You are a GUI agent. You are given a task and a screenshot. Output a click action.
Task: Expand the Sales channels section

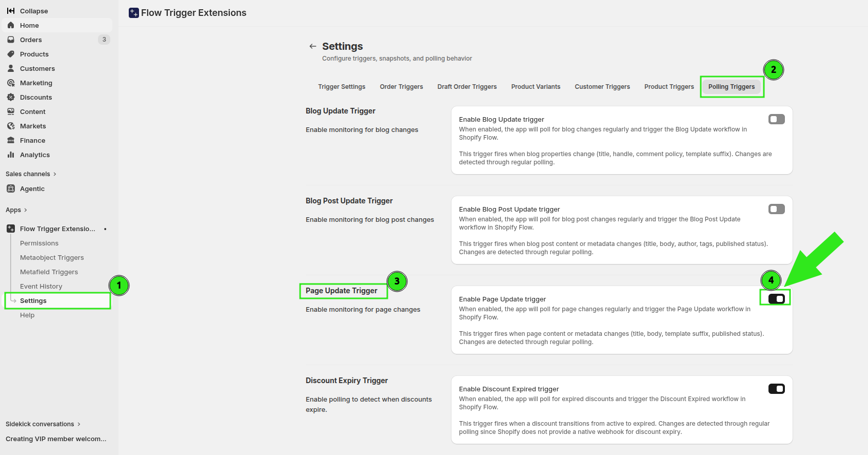(31, 174)
